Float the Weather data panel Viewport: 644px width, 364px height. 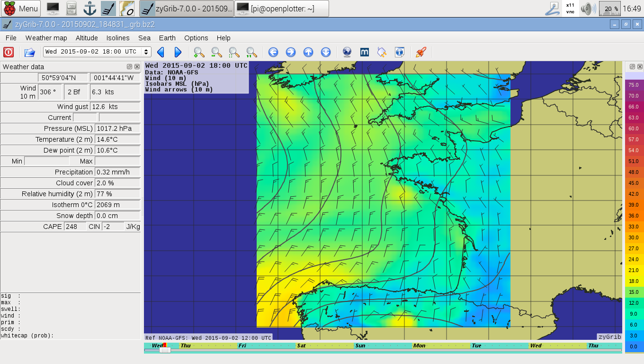pyautogui.click(x=129, y=67)
